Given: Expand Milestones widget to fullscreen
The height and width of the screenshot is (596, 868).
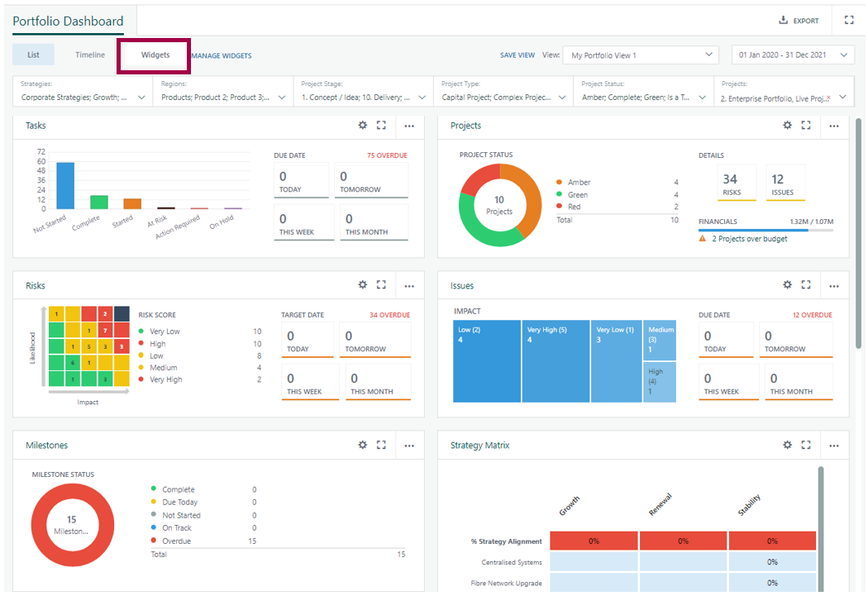Looking at the screenshot, I should coord(381,445).
